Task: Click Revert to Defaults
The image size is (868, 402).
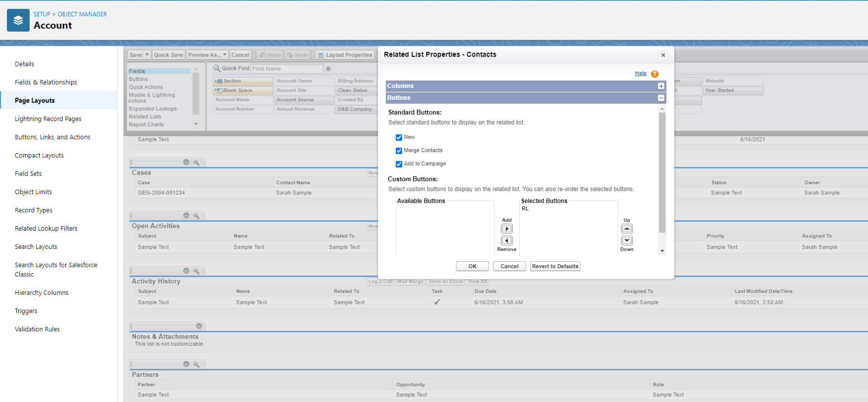Action: point(555,266)
